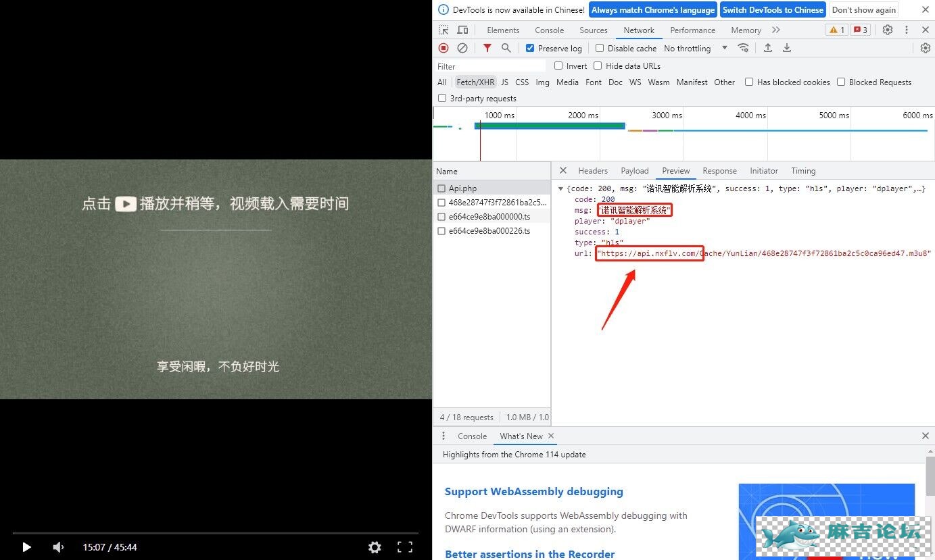
Task: Stop recording network log
Action: click(443, 48)
